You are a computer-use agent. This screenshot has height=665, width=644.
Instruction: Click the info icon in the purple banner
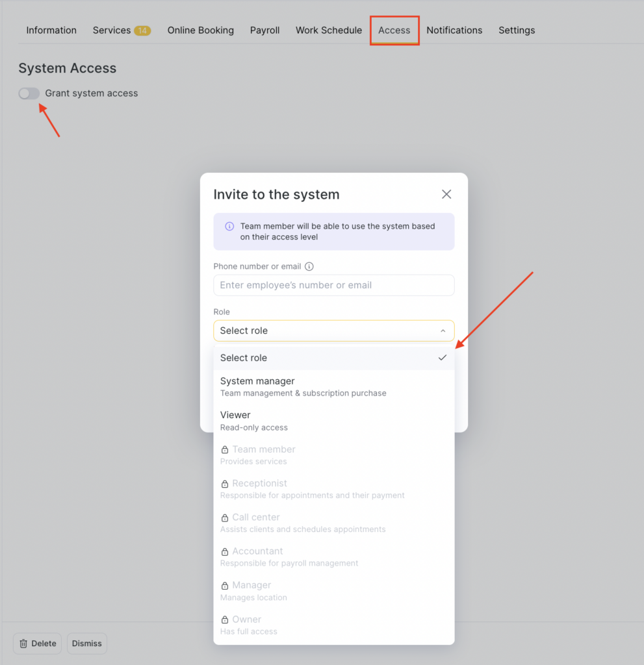[229, 227]
